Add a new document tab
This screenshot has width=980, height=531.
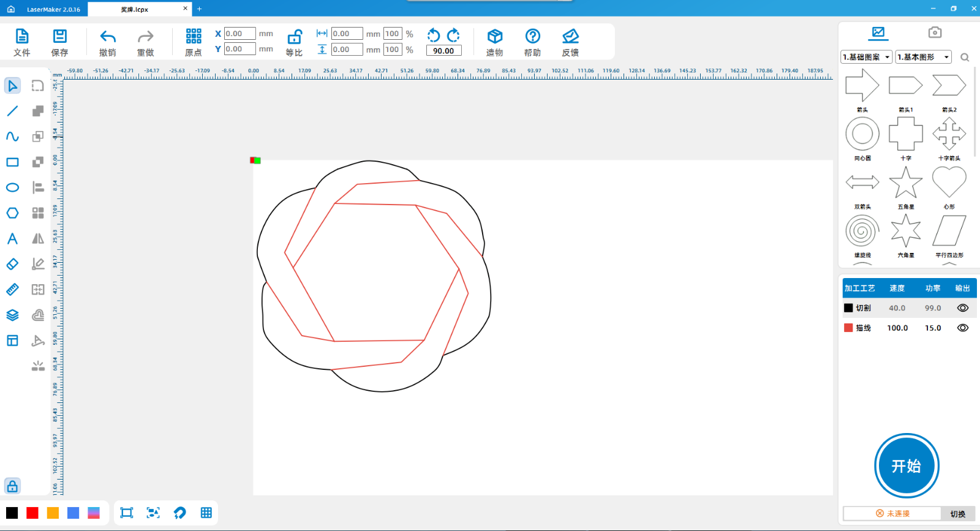click(199, 9)
